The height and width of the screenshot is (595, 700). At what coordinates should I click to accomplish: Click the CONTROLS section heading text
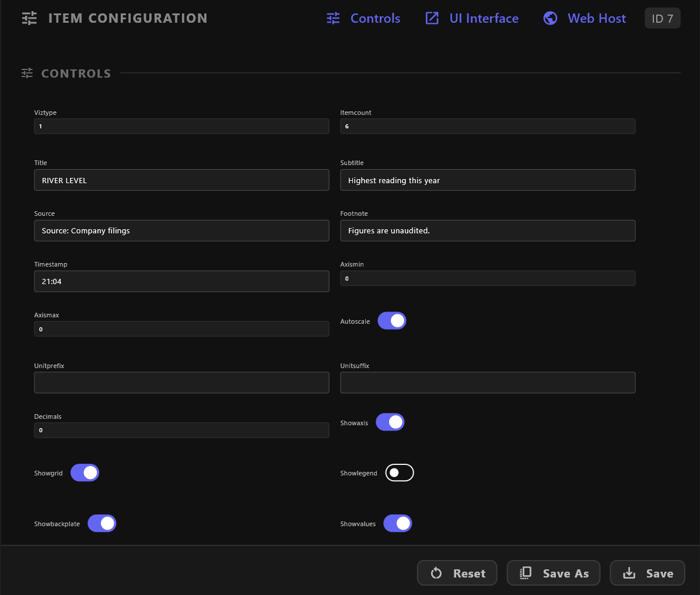tap(76, 73)
